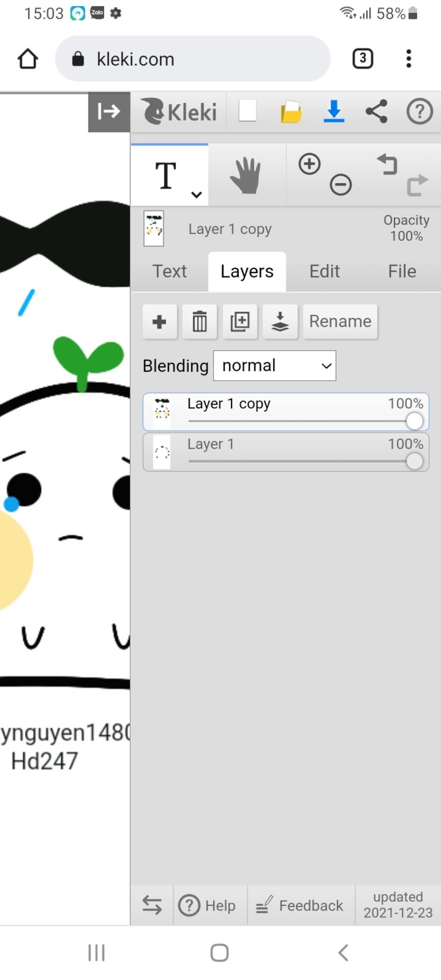
Task: Add a new layer
Action: (x=159, y=322)
